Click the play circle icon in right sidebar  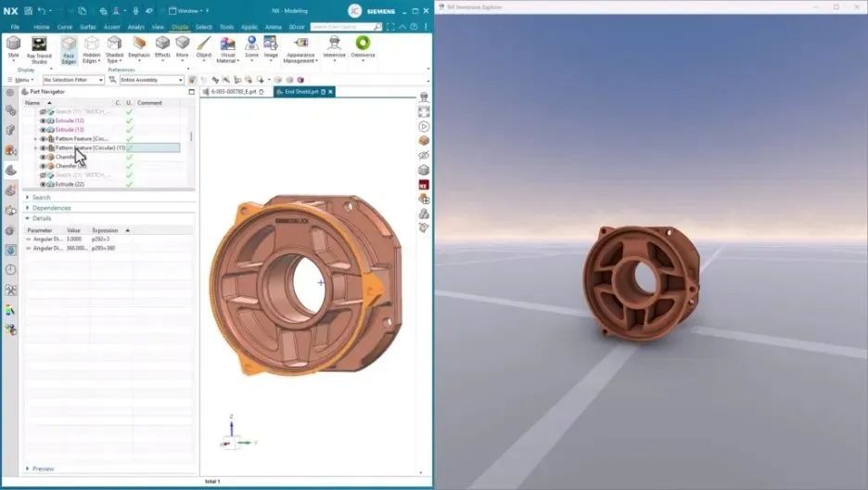click(424, 127)
